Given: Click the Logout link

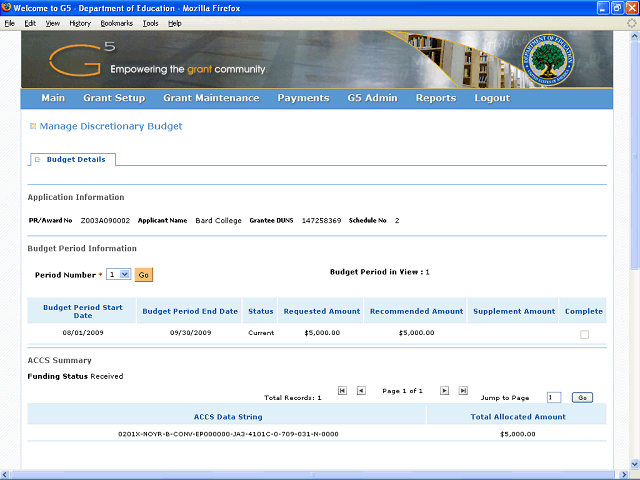Looking at the screenshot, I should coord(492,98).
